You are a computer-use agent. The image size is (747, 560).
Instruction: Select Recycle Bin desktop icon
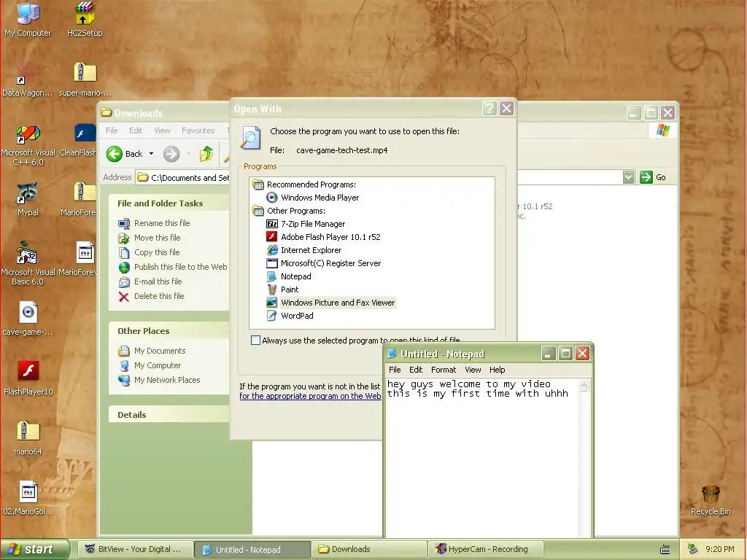pyautogui.click(x=711, y=499)
